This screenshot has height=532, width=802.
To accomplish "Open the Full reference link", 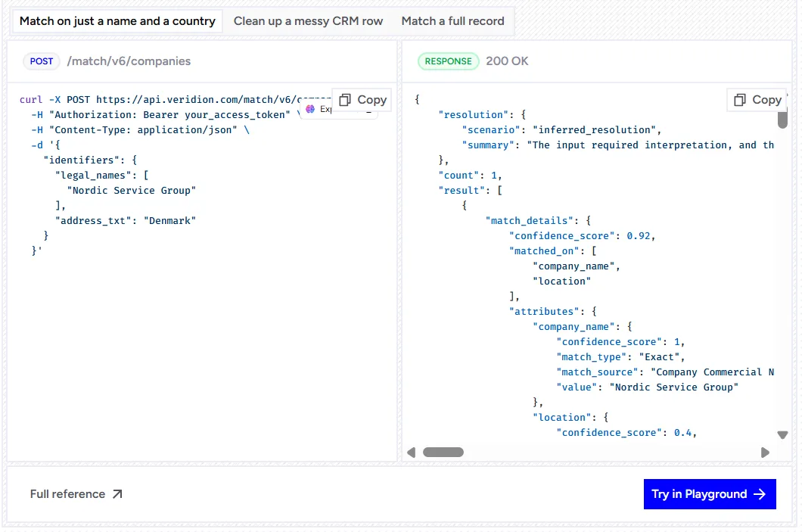I will (76, 494).
